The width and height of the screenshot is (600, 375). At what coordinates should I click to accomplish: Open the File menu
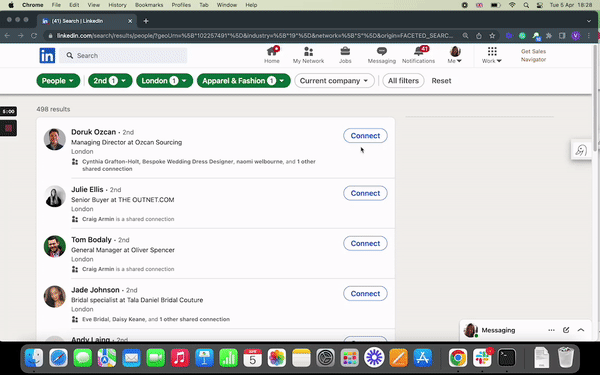click(x=56, y=5)
